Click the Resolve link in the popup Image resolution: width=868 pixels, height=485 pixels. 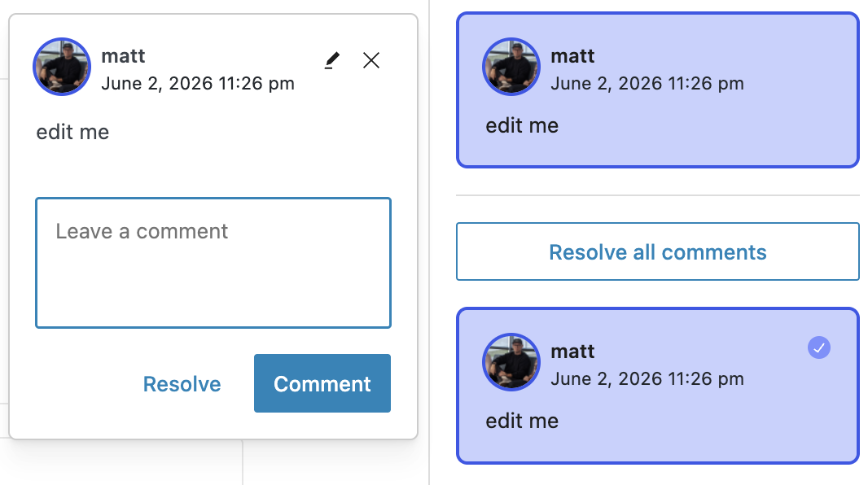point(182,384)
